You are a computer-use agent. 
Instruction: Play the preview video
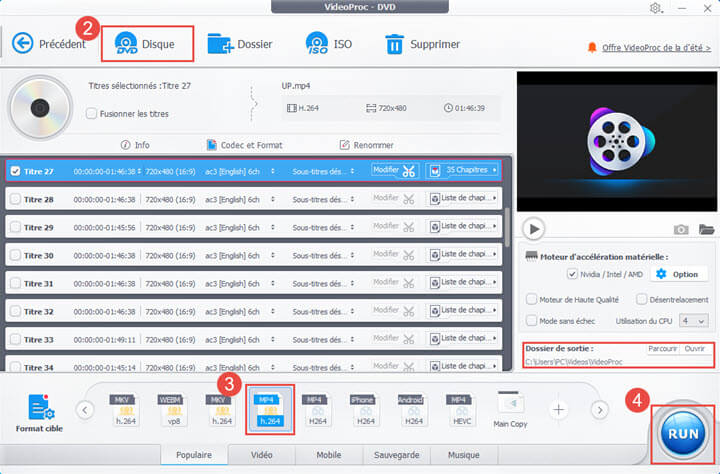coord(534,229)
